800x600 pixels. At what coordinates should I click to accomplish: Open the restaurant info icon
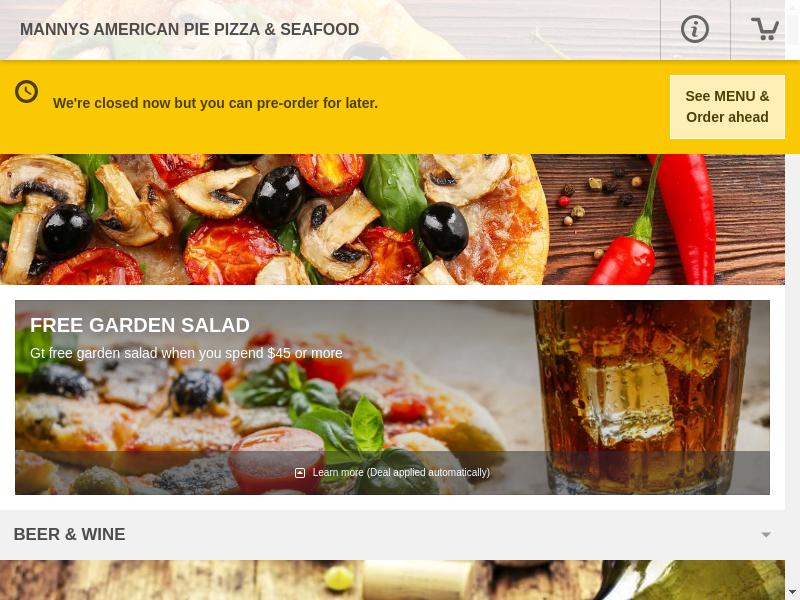[694, 29]
